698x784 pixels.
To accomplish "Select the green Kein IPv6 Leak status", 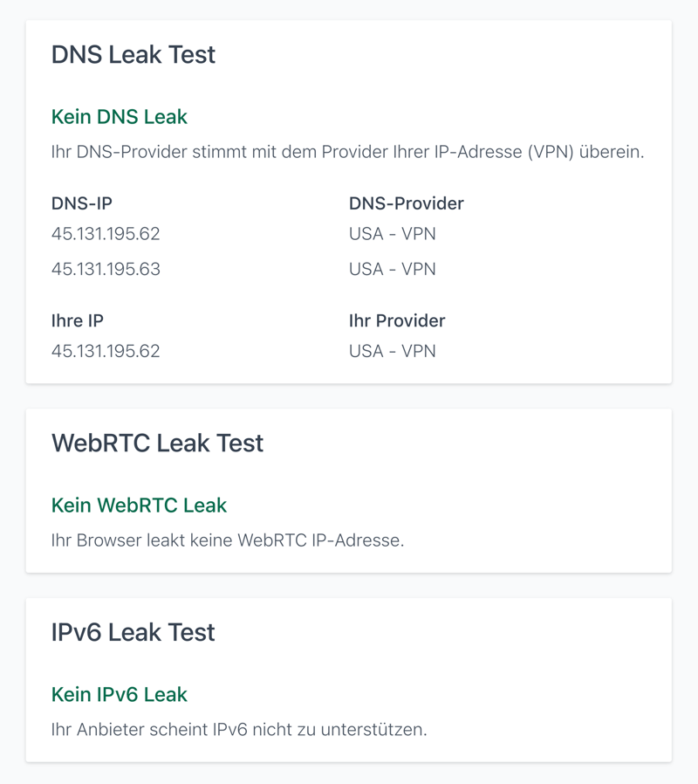I will (x=120, y=694).
